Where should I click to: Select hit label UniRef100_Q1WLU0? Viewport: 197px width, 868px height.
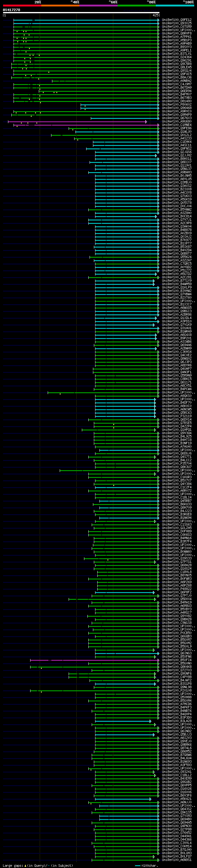point(177,131)
